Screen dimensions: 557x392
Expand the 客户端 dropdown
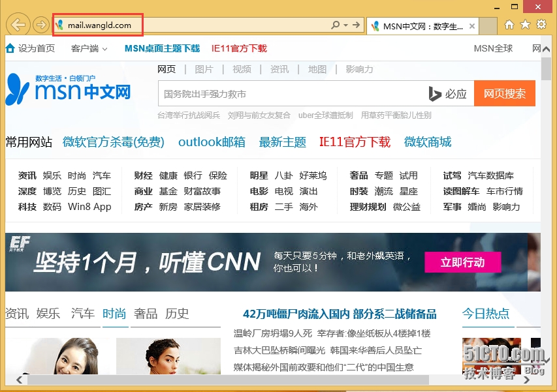[89, 49]
